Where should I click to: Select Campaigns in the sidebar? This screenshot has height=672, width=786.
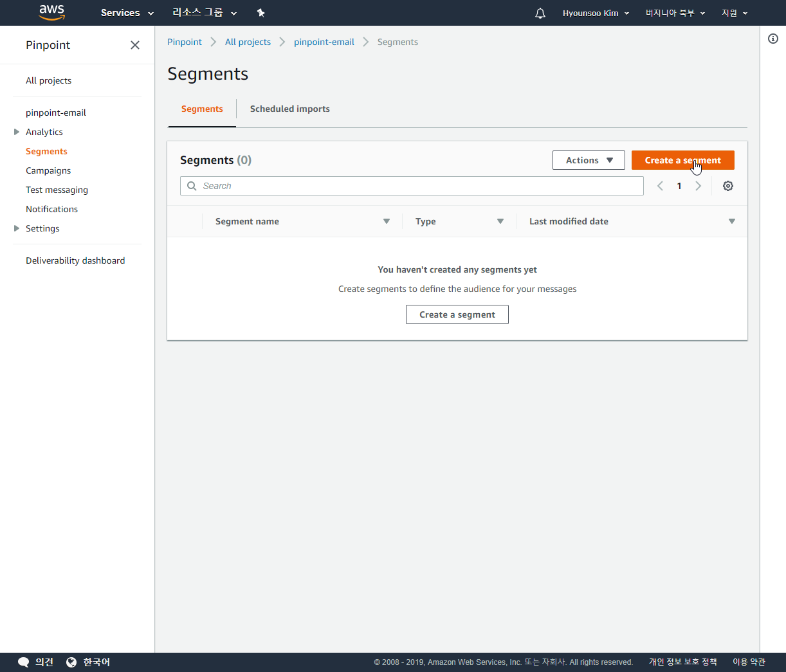48,170
